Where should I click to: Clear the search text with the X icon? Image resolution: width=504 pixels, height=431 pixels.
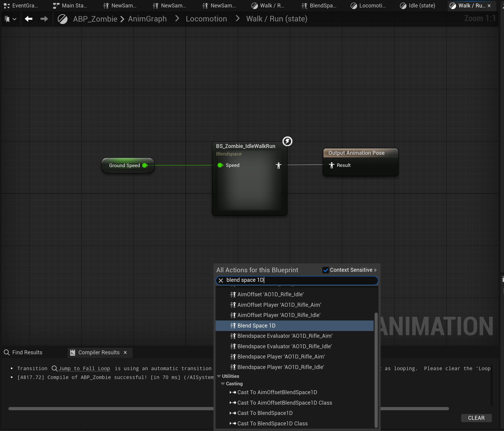click(x=221, y=280)
